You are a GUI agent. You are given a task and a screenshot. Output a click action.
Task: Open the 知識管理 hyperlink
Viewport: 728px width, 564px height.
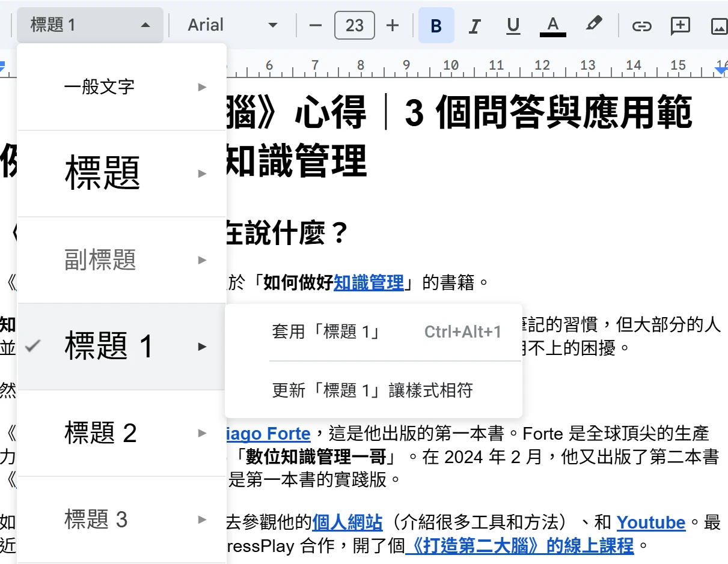pyautogui.click(x=369, y=282)
